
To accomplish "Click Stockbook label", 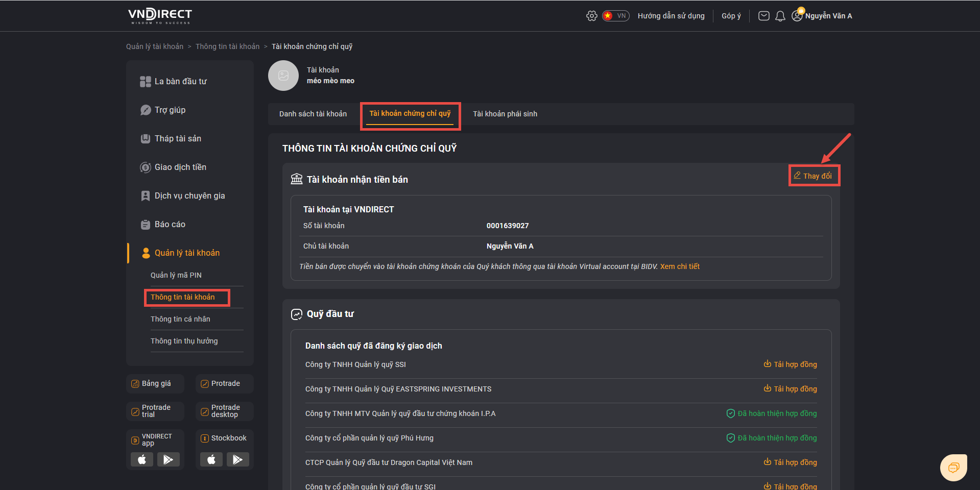I will coord(229,438).
